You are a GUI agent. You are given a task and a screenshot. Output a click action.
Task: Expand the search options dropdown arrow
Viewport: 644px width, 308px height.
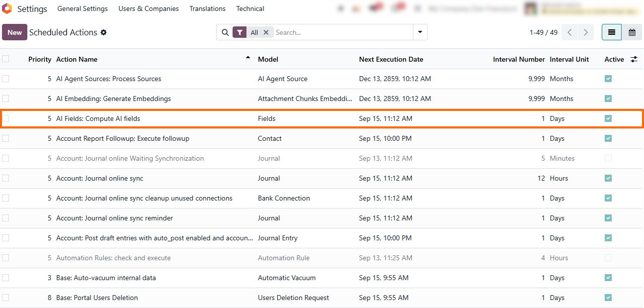(420, 32)
